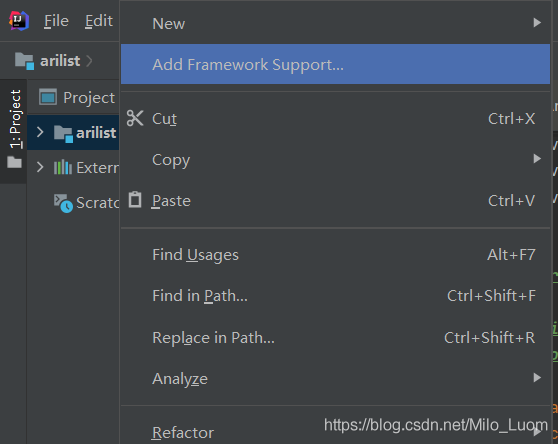Toggle the 1: Project tool window tab
The height and width of the screenshot is (444, 558).
coord(14,119)
